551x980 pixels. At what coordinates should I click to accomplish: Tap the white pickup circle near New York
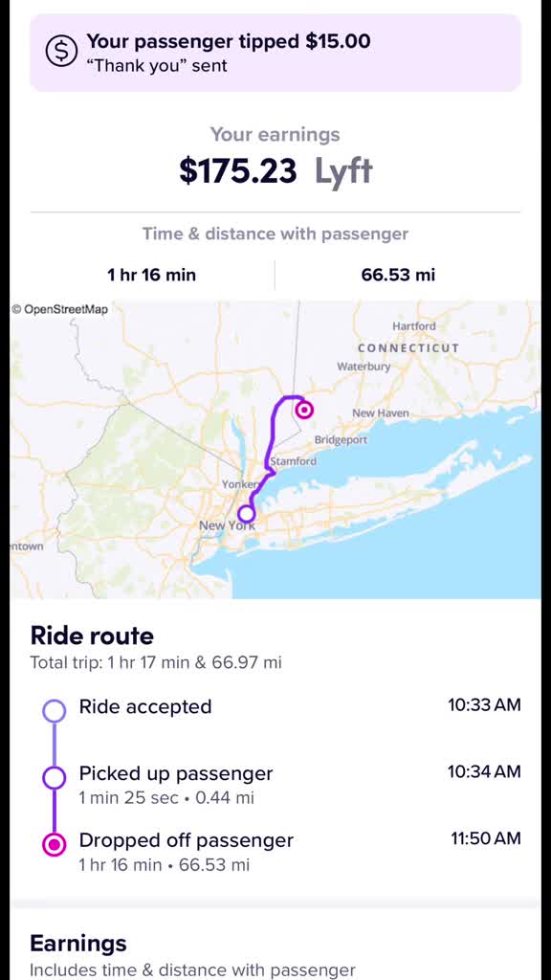[247, 514]
